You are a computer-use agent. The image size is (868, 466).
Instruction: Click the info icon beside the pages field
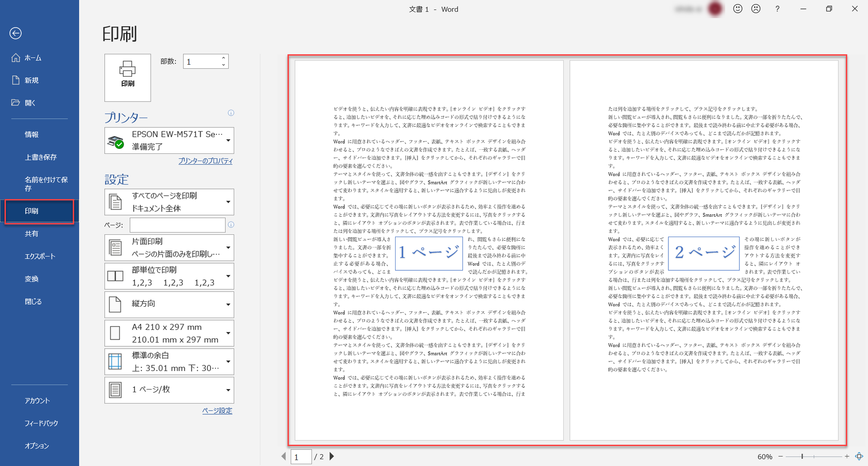tap(231, 225)
